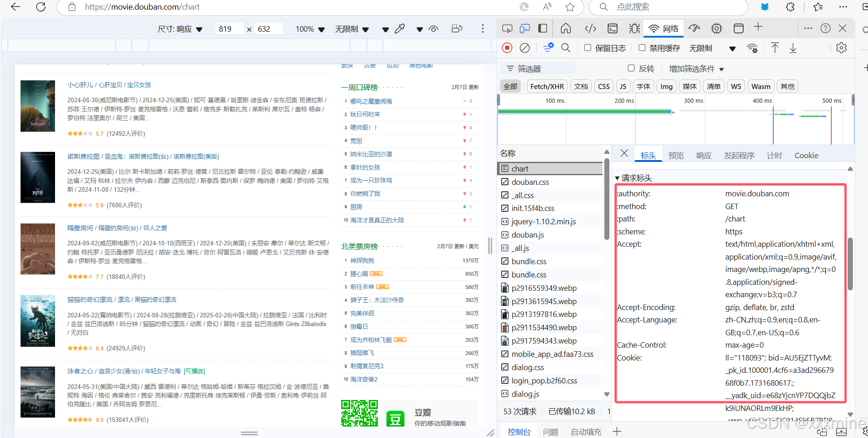Open the 问题 drawer tab
The height and width of the screenshot is (438, 868).
tap(551, 432)
